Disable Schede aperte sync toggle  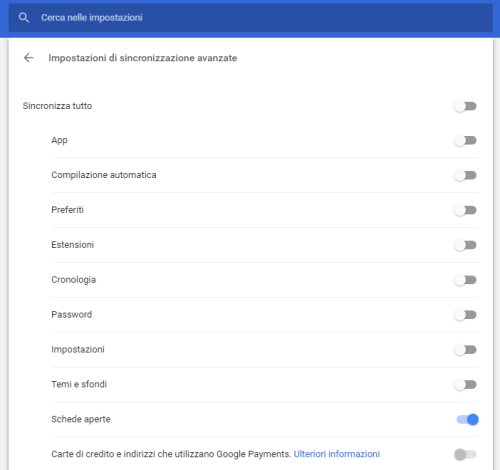click(x=467, y=420)
